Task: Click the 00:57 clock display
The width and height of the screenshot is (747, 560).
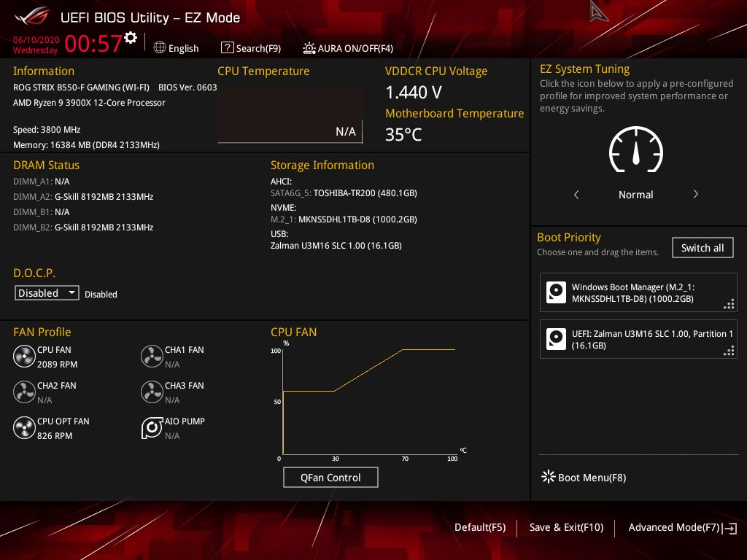Action: tap(93, 43)
